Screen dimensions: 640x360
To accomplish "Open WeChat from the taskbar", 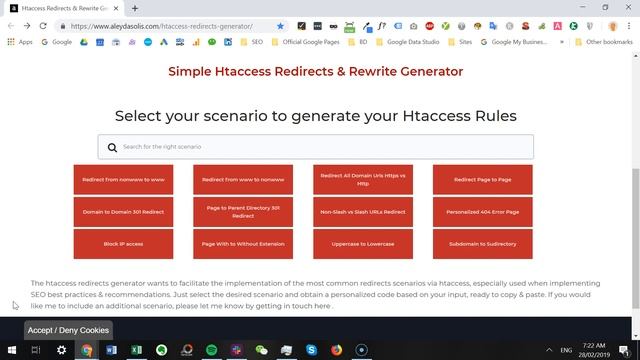I will pos(261,350).
